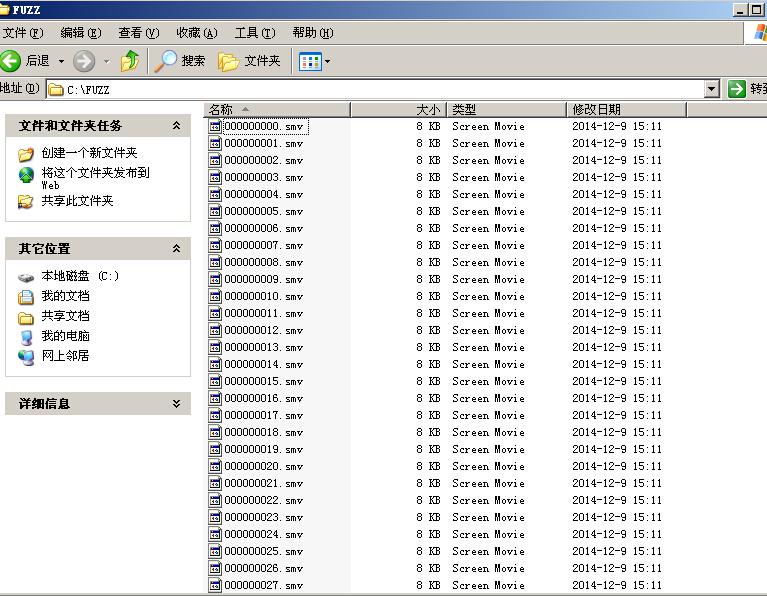Go up one folder level icon
This screenshot has width=767, height=596.
click(130, 61)
